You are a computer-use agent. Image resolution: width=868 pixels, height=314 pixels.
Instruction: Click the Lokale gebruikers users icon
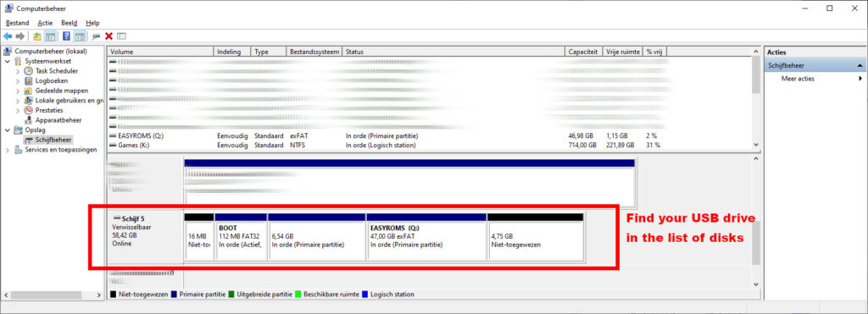click(29, 101)
